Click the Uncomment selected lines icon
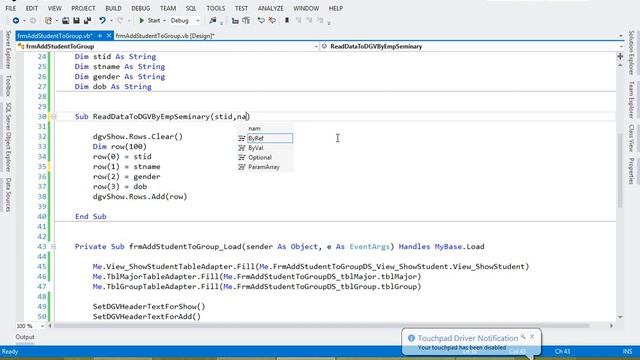Screen dimensions: 640x360 272,20
